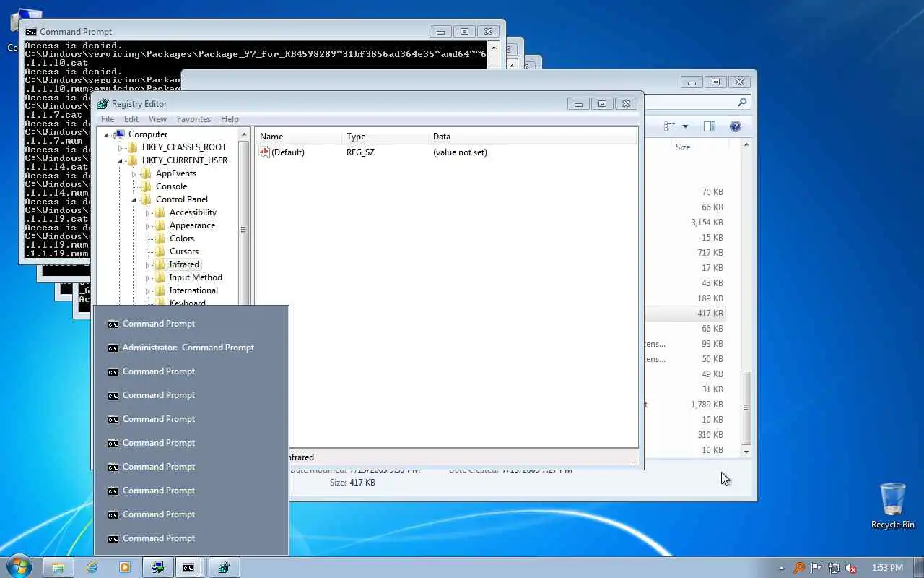Click the HKEY_CLASSES_ROOT folder icon
This screenshot has width=924, height=578.
click(x=133, y=147)
